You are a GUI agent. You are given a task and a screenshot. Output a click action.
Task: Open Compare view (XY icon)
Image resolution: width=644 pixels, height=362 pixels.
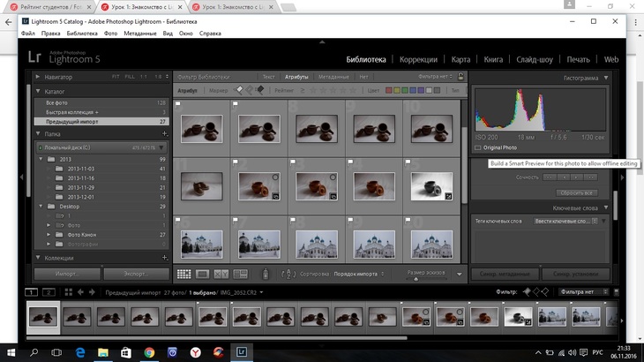click(x=221, y=275)
